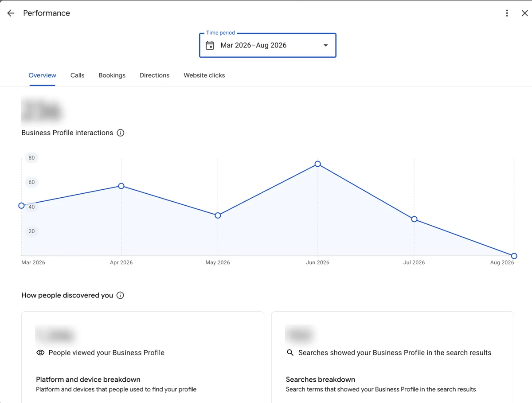Click People viewed your Business Profile text
This screenshot has height=403, width=532.
[x=106, y=353]
